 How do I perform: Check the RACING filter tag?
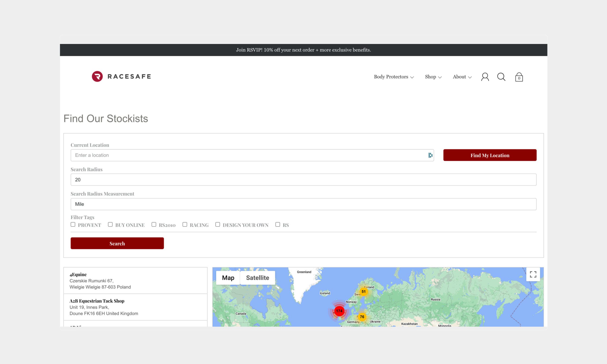coord(185,224)
